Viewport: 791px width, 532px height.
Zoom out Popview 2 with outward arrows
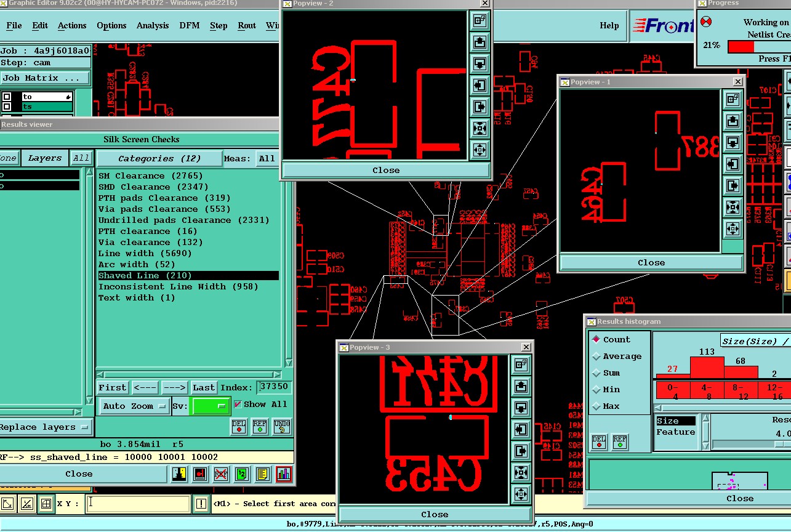tap(480, 150)
